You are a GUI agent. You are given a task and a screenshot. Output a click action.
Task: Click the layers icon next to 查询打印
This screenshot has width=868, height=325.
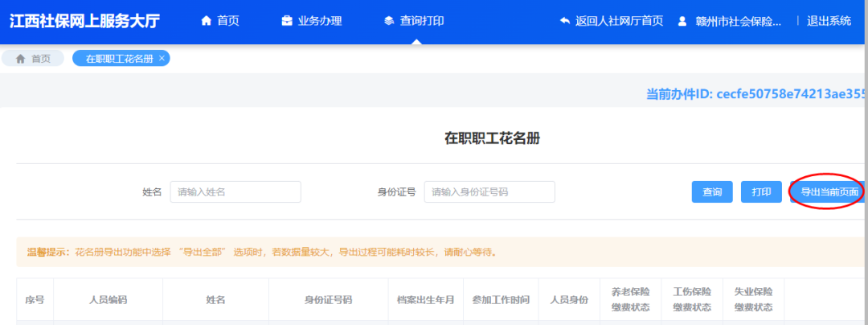click(389, 21)
